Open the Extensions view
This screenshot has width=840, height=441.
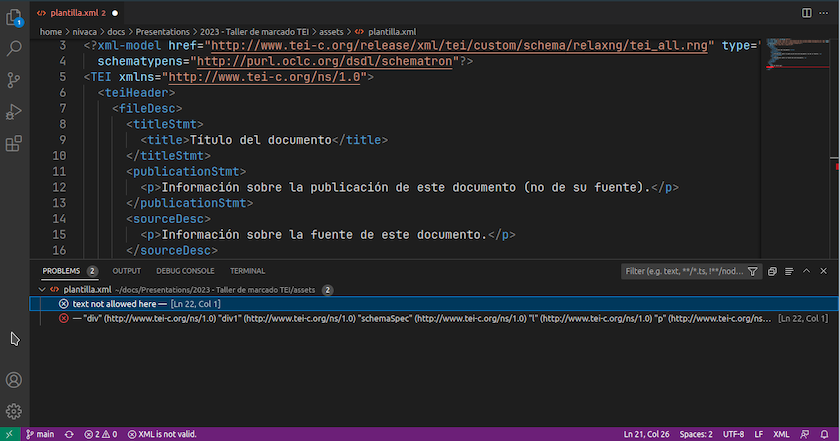pyautogui.click(x=14, y=143)
